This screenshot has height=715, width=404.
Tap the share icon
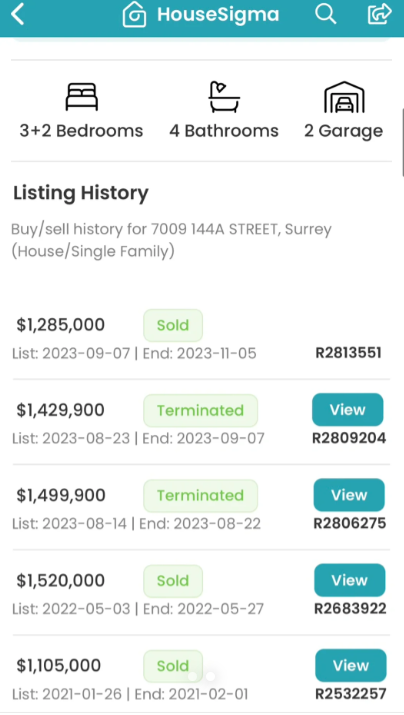pyautogui.click(x=380, y=14)
